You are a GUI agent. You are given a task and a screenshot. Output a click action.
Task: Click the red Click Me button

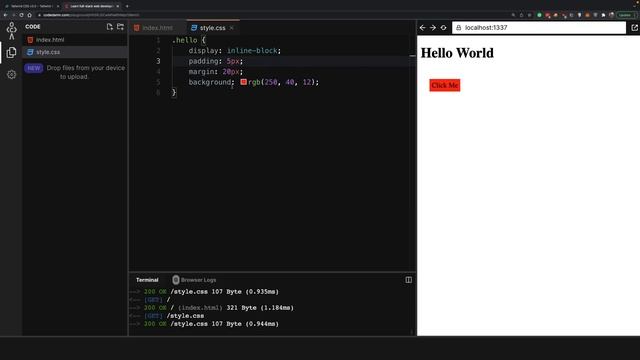444,85
